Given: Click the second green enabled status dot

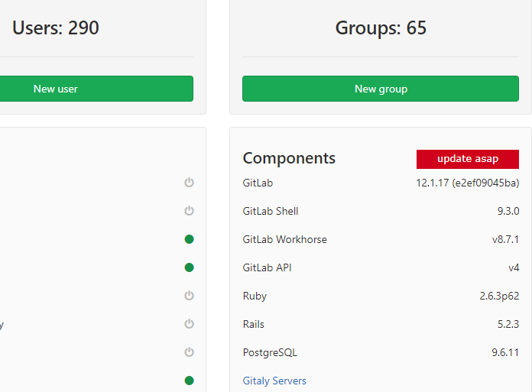Looking at the screenshot, I should (x=189, y=267).
